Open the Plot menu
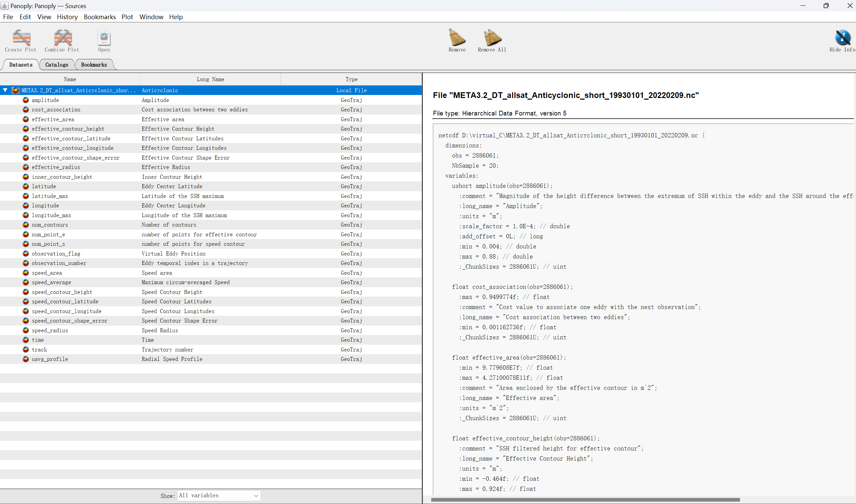 (127, 17)
